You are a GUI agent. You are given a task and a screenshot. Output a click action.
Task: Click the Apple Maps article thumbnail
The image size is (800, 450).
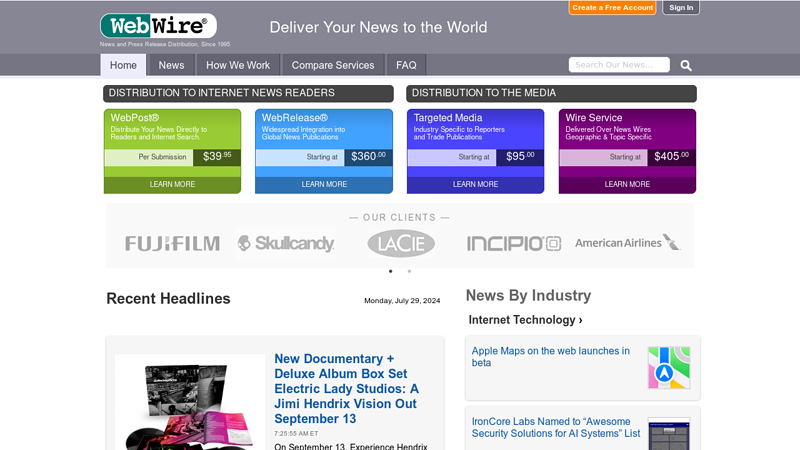coord(669,367)
